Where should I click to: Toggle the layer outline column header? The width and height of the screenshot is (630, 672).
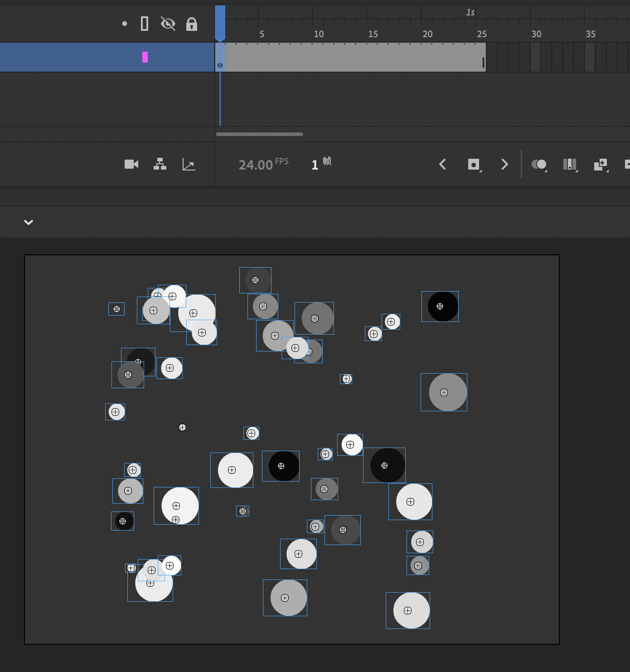(x=144, y=24)
